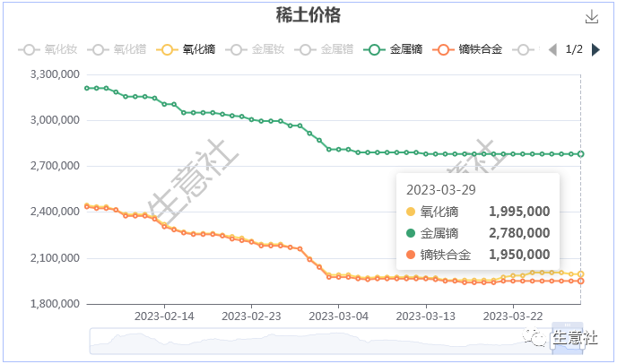Go to next legend page arrow
The image size is (617, 364).
click(595, 49)
